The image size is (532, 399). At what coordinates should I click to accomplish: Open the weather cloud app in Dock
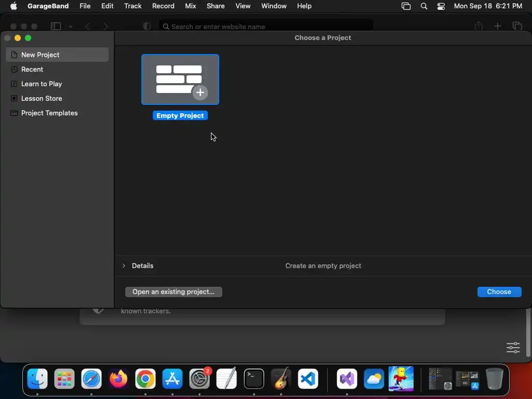click(x=374, y=379)
